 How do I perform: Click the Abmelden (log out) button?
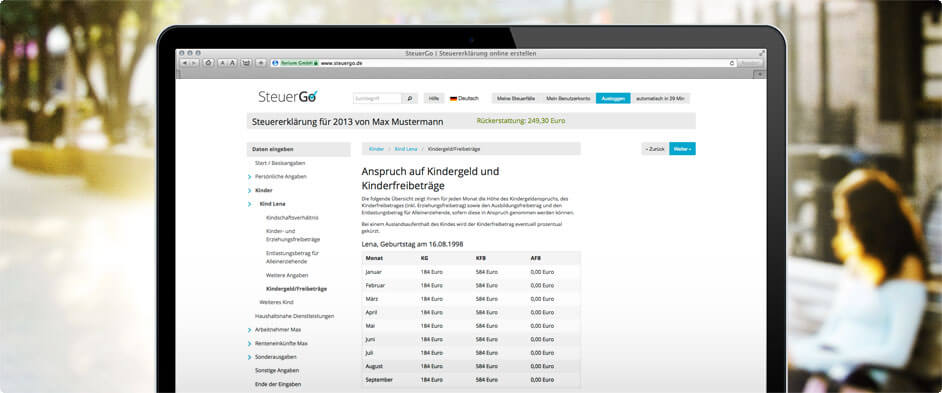pos(613,98)
